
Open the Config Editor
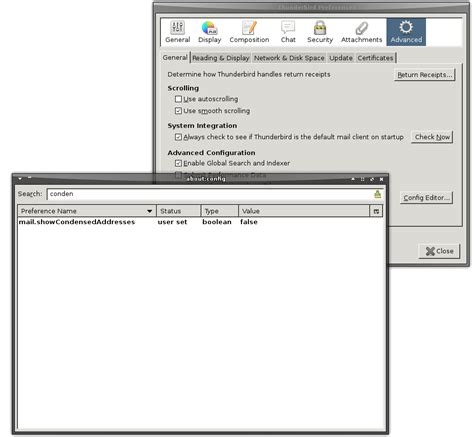pos(426,198)
